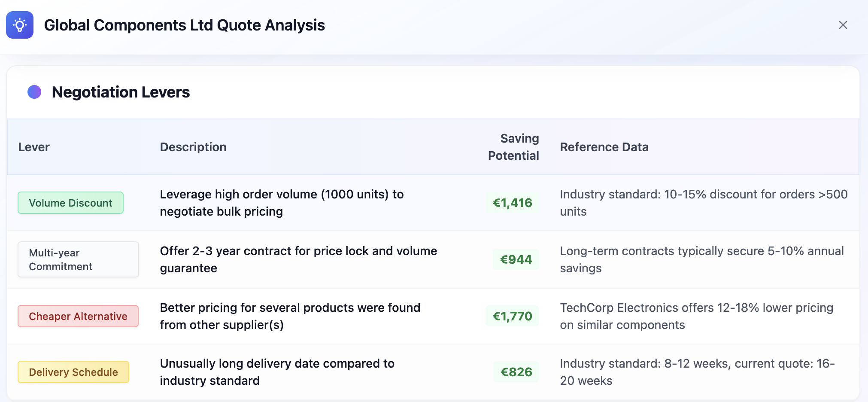The width and height of the screenshot is (868, 402).
Task: Click the purple dot beside Negotiation Levers
Action: tap(34, 92)
